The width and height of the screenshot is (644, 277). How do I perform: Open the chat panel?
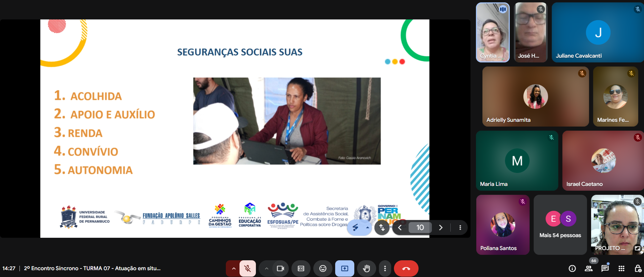[x=605, y=268]
